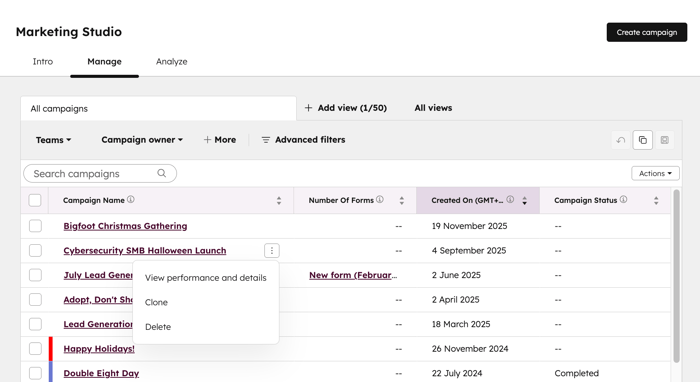Image resolution: width=700 pixels, height=382 pixels.
Task: Click red color bar on Happy Holidays! row
Action: coord(51,349)
